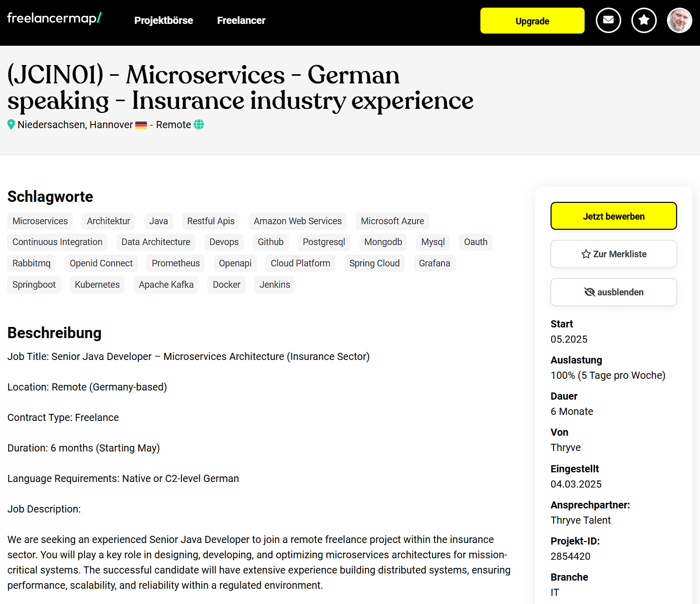Add project via Zur Merkliste star
Image resolution: width=700 pixels, height=604 pixels.
(614, 254)
